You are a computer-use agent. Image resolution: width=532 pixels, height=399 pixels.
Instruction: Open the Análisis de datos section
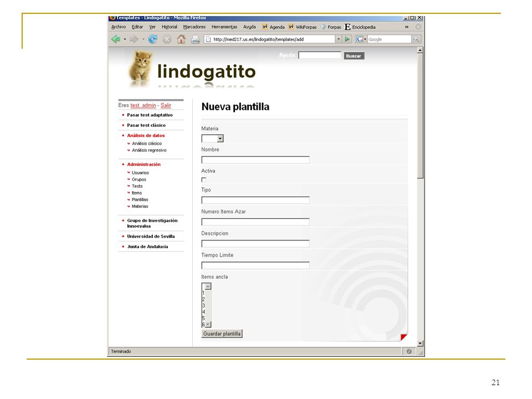click(x=146, y=135)
